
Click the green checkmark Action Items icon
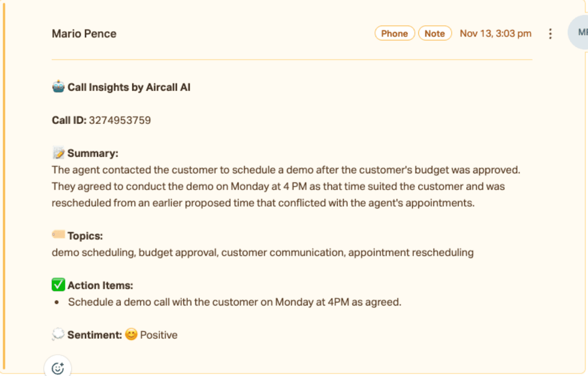(x=58, y=285)
